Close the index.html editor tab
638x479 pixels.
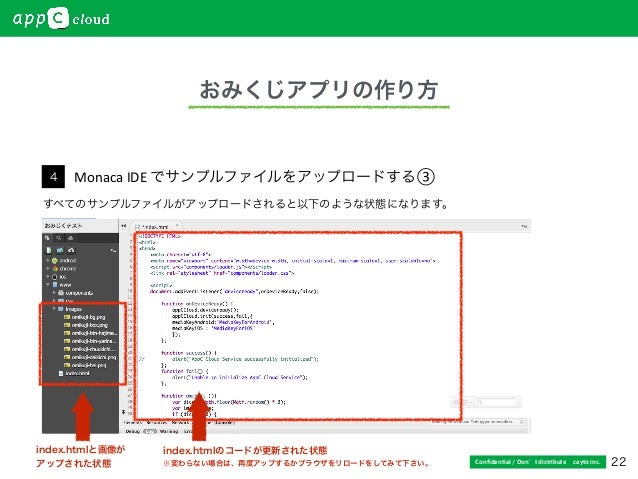point(177,225)
